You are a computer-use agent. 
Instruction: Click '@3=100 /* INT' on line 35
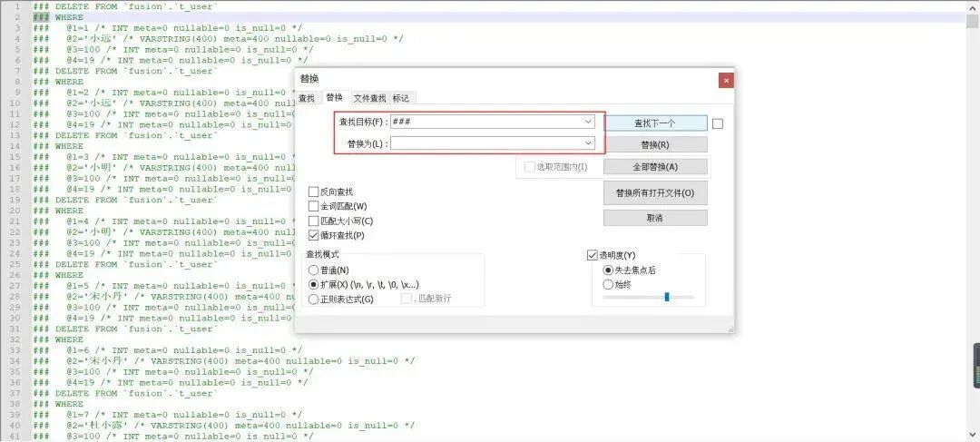pos(103,372)
